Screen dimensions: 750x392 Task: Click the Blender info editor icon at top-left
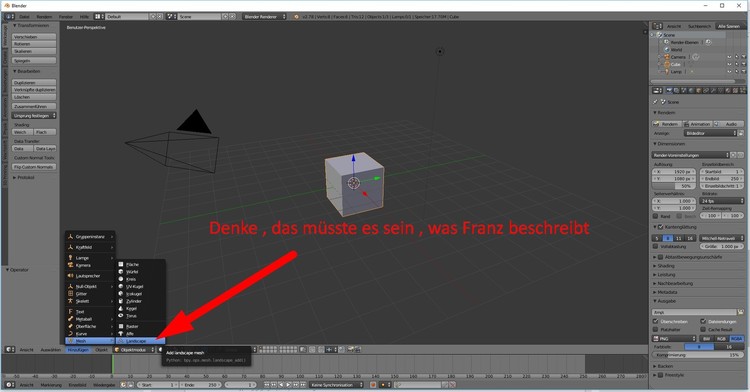pos(10,16)
